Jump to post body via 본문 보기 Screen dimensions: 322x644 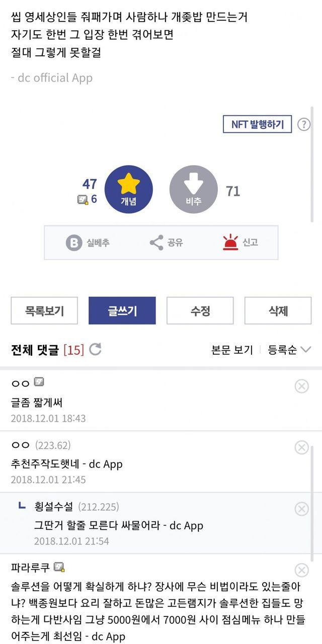coord(232,350)
